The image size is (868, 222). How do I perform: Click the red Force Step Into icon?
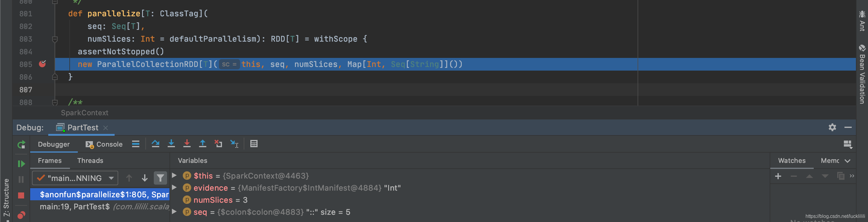tap(187, 144)
